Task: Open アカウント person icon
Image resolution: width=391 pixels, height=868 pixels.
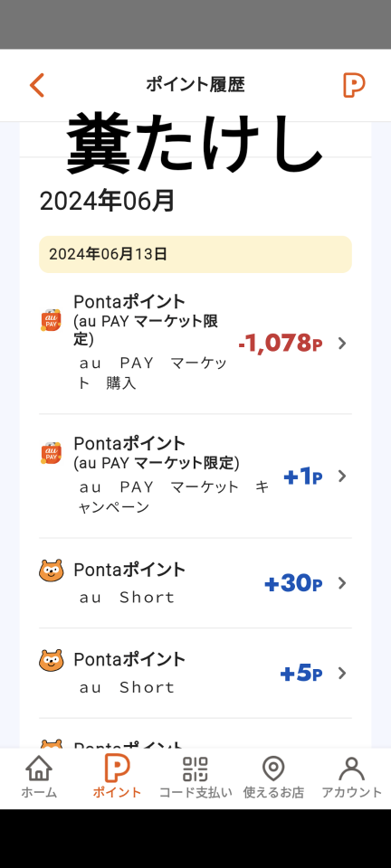Action: 352,769
